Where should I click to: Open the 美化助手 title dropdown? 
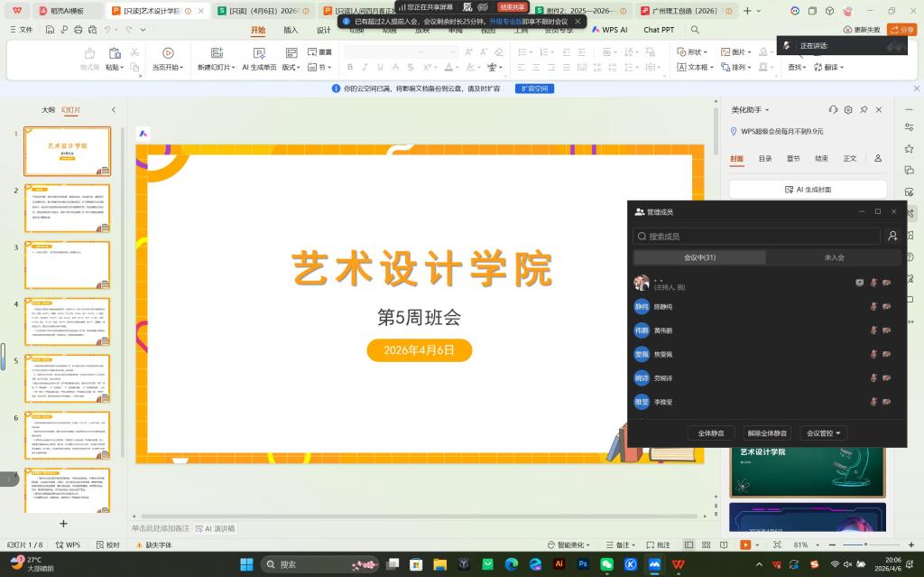[x=747, y=110]
